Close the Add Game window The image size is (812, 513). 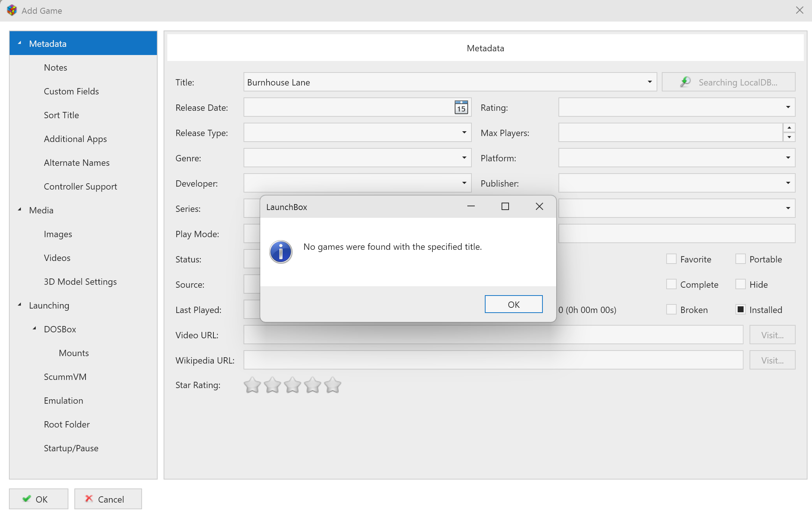click(800, 10)
